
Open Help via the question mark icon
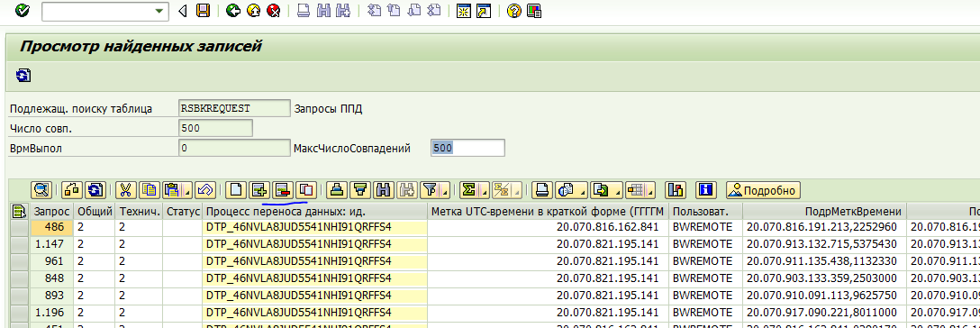(x=513, y=11)
